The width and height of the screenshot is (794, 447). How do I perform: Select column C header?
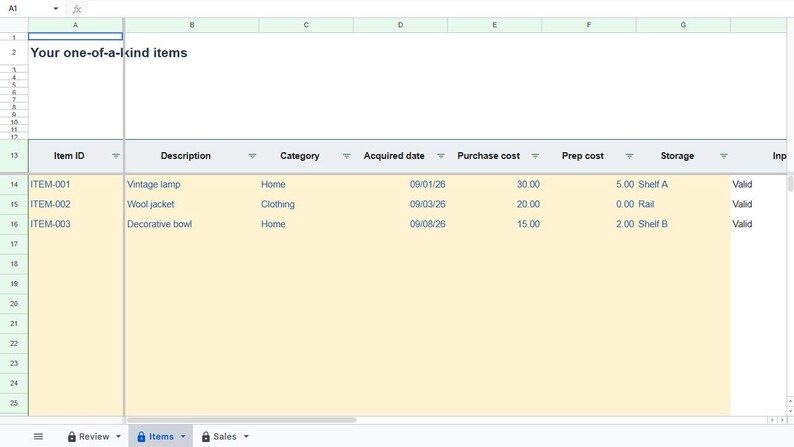point(306,25)
